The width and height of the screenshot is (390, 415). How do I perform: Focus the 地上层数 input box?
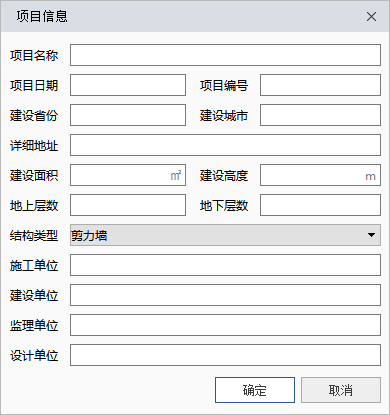(128, 205)
